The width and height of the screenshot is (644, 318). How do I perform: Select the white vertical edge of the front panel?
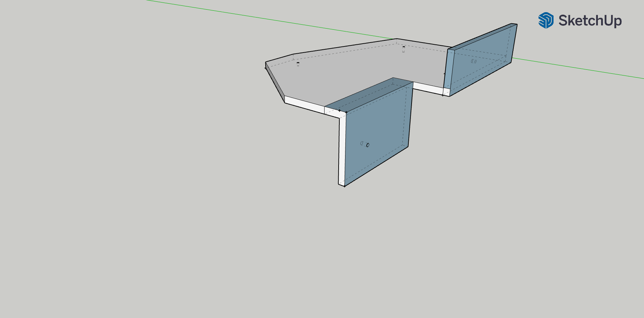[342, 150]
